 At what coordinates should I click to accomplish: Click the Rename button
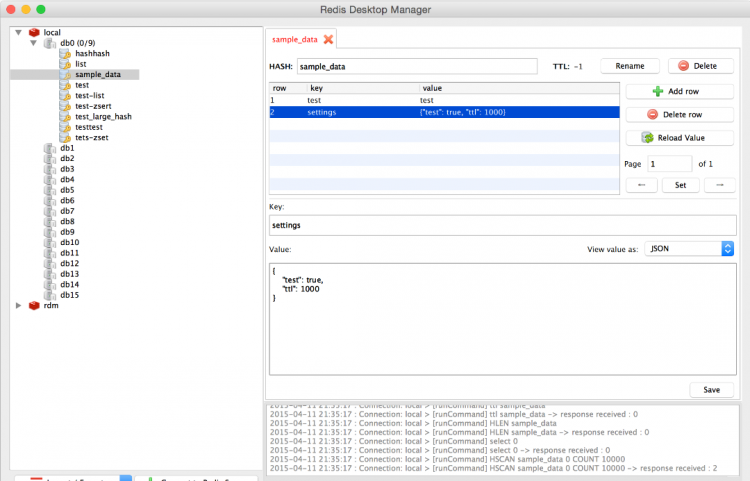(630, 66)
